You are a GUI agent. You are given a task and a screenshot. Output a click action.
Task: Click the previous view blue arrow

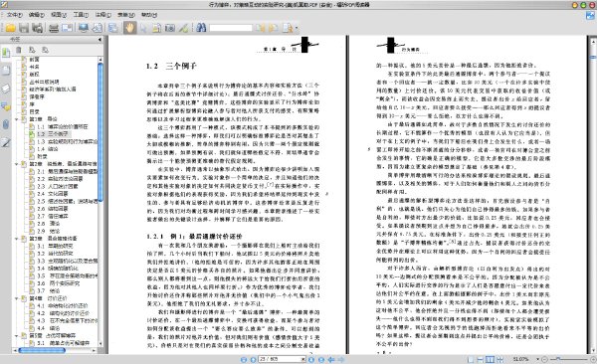331,359
